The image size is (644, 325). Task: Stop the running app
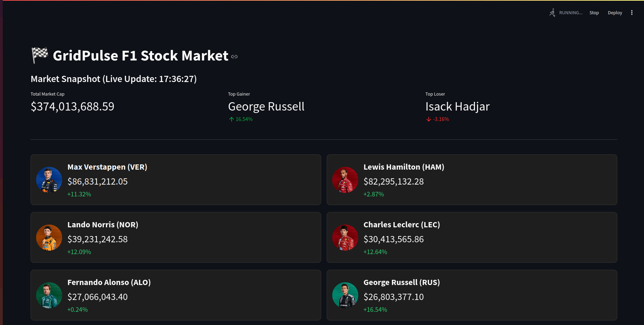click(594, 13)
